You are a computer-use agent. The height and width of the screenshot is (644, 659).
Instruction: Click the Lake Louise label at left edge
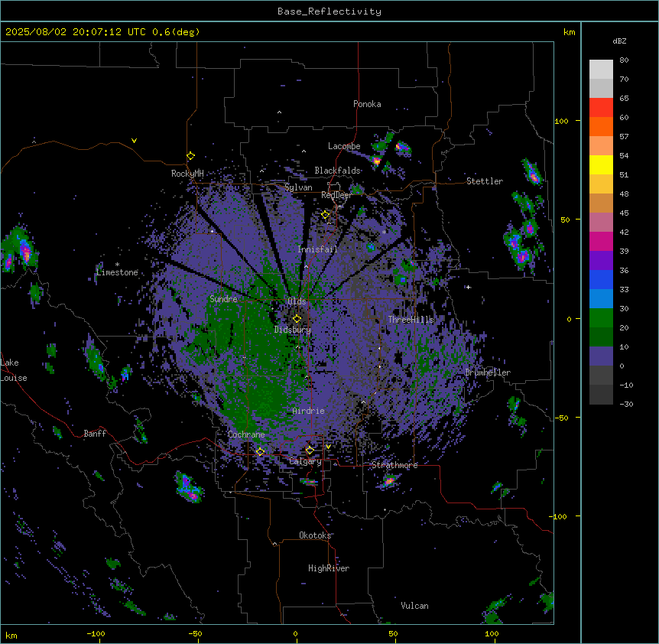pyautogui.click(x=14, y=370)
